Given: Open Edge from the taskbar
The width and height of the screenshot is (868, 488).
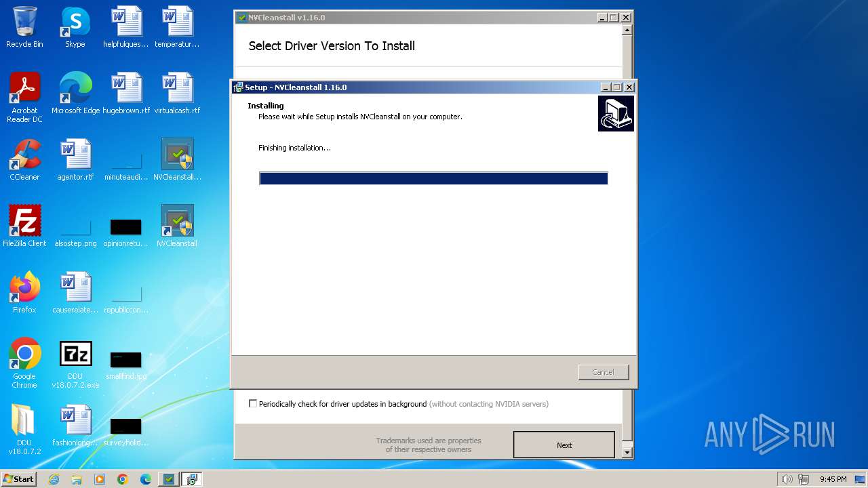Looking at the screenshot, I should click(146, 479).
